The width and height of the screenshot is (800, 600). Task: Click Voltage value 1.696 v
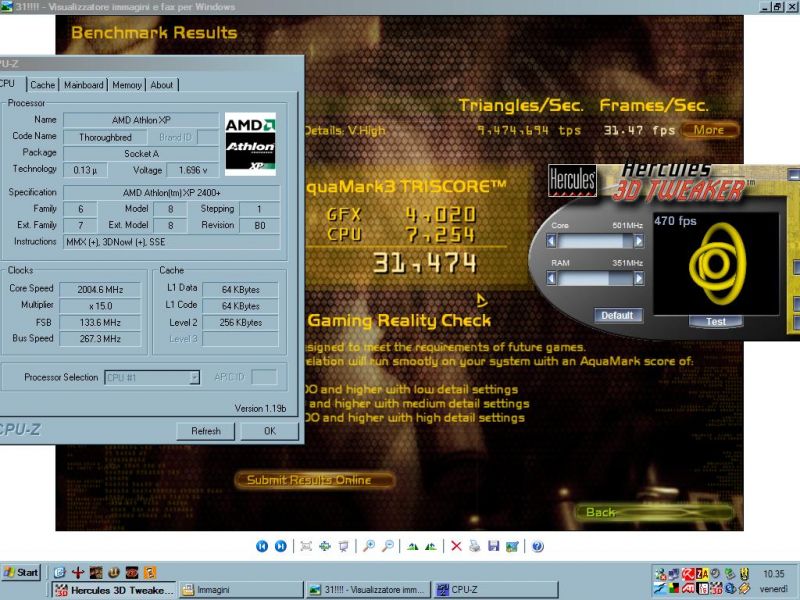click(193, 170)
